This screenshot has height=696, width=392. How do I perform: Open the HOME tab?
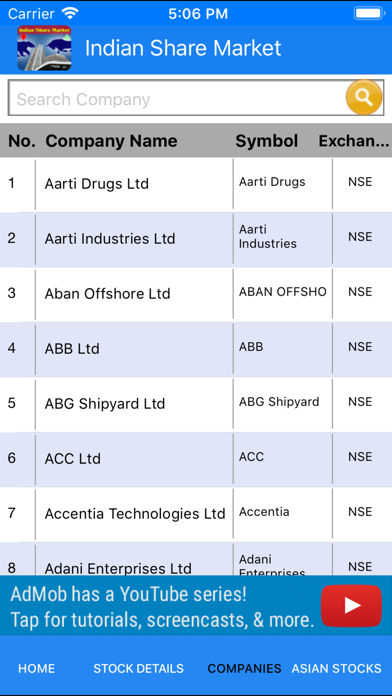click(x=36, y=668)
